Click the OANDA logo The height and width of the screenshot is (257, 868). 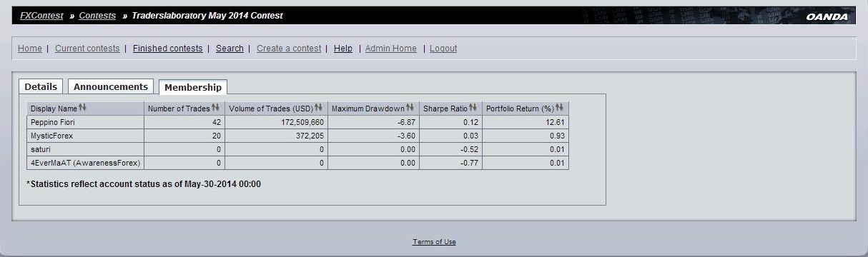point(827,16)
